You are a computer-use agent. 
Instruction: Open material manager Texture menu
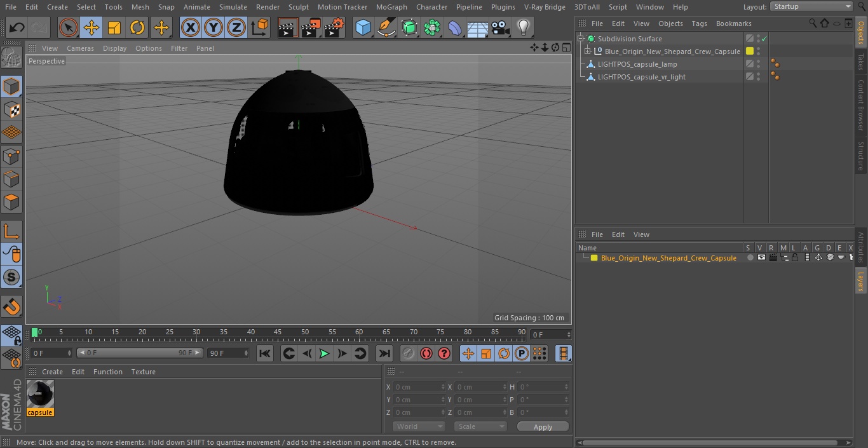coord(144,372)
